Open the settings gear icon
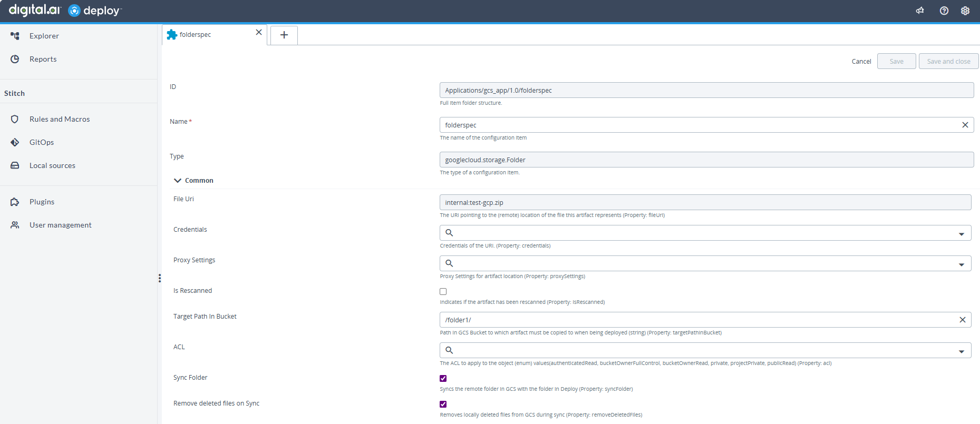 pyautogui.click(x=965, y=11)
